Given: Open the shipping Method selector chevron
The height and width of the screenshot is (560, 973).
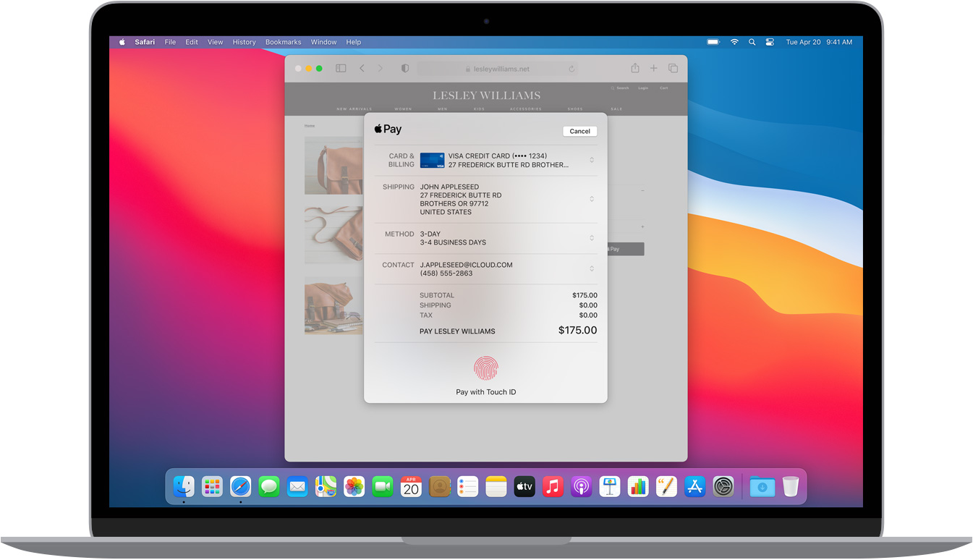Looking at the screenshot, I should 592,238.
